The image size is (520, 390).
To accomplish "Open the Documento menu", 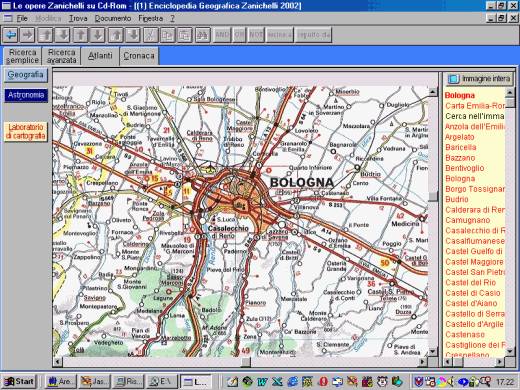I will point(113,19).
